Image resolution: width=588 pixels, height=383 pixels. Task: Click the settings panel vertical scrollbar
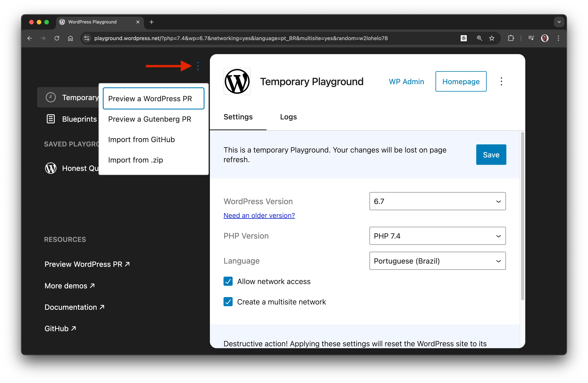(522, 216)
